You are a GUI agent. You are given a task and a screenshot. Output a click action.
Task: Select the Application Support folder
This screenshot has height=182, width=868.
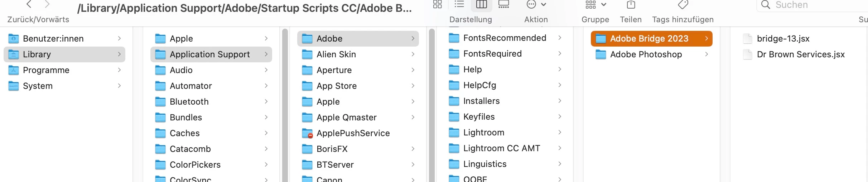pos(211,54)
